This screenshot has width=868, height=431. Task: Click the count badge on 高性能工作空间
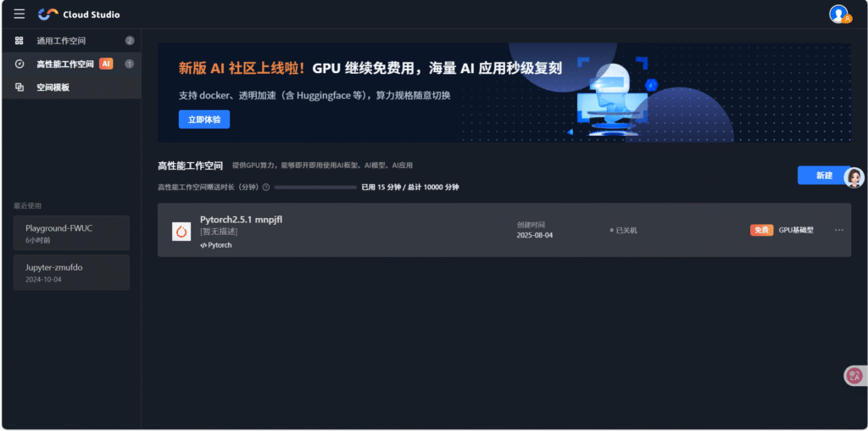(x=130, y=64)
